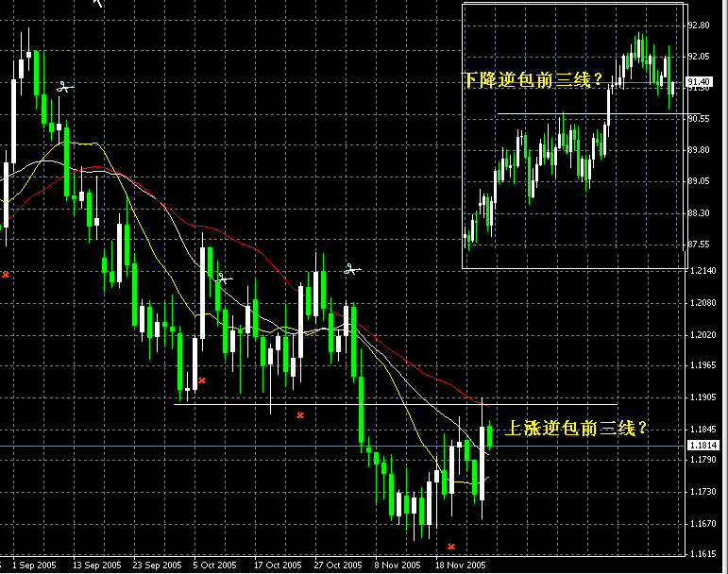The width and height of the screenshot is (728, 574).
Task: Click the 27 Oct 2005 date label
Action: click(337, 566)
